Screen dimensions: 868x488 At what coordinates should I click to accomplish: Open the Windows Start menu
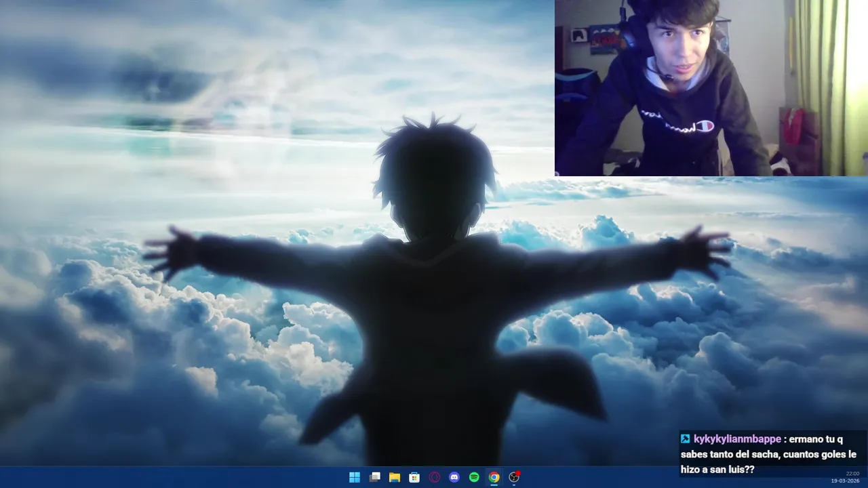point(354,477)
